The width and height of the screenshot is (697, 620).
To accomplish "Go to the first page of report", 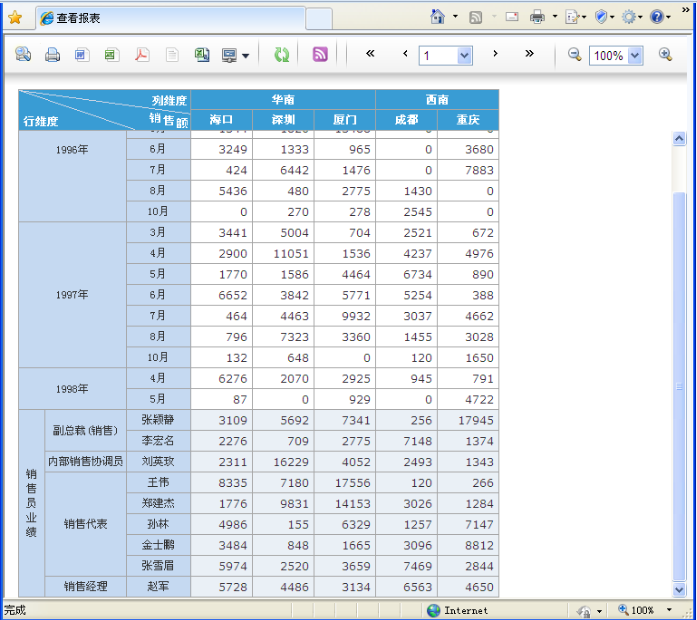I will point(370,54).
